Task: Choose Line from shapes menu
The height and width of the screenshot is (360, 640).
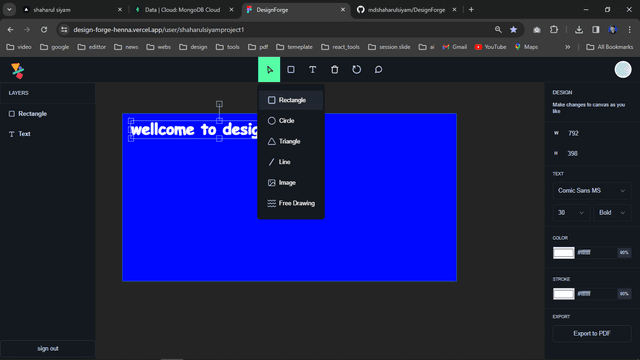Action: pos(291,162)
